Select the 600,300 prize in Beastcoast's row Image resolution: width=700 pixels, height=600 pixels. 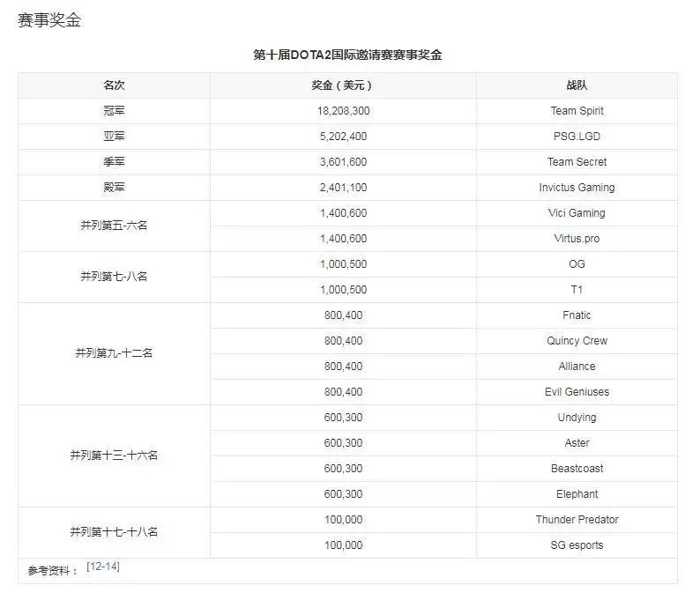(x=343, y=468)
